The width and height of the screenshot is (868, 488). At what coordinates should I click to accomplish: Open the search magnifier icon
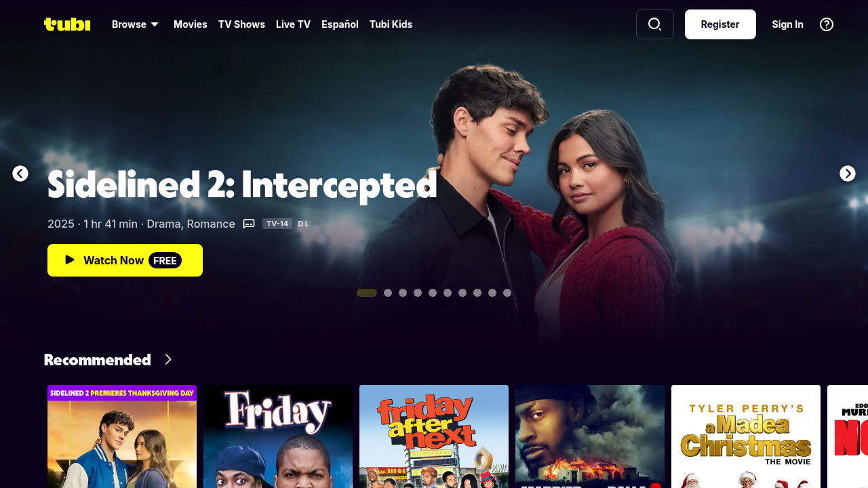coord(655,24)
